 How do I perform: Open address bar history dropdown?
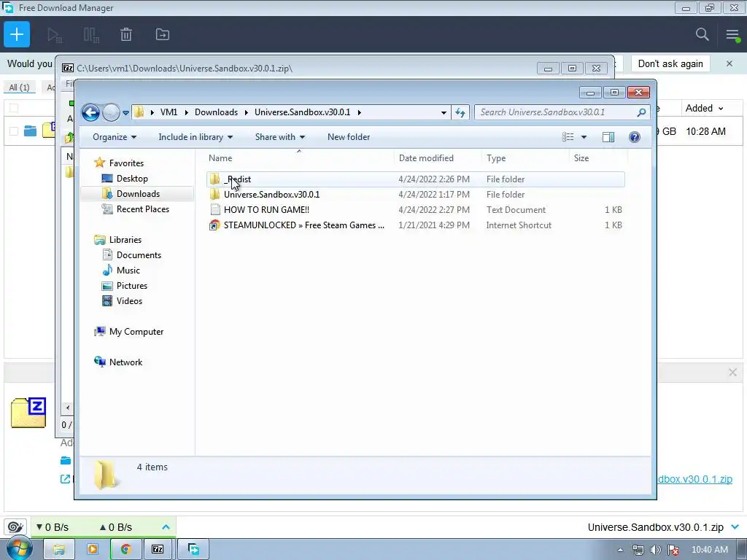(x=444, y=113)
